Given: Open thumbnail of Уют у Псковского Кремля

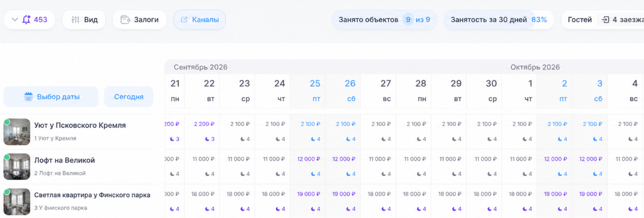Looking at the screenshot, I should tap(17, 132).
